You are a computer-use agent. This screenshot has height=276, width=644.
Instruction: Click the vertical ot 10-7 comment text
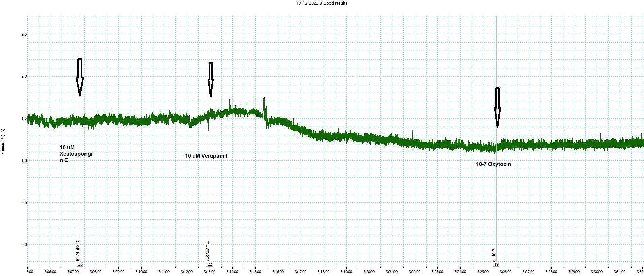494,255
